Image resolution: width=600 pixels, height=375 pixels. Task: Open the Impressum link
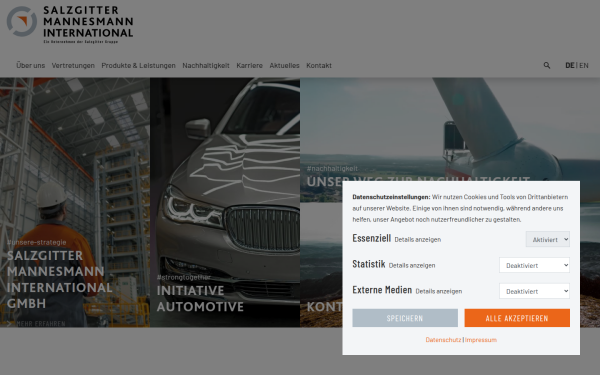(x=481, y=340)
